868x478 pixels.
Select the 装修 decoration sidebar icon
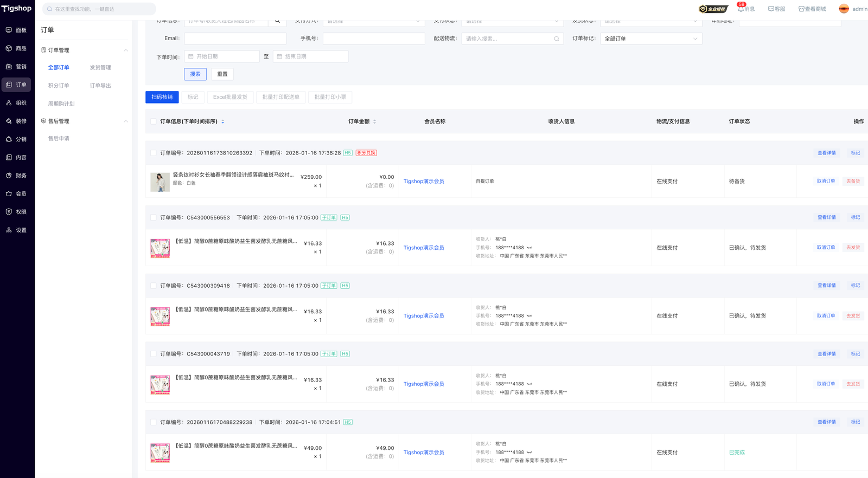9,121
